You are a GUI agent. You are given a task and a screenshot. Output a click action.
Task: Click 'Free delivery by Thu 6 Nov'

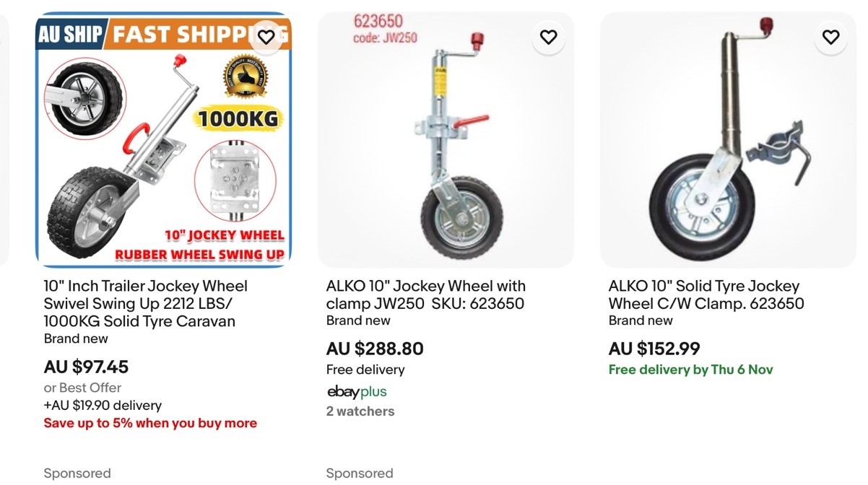tap(690, 370)
